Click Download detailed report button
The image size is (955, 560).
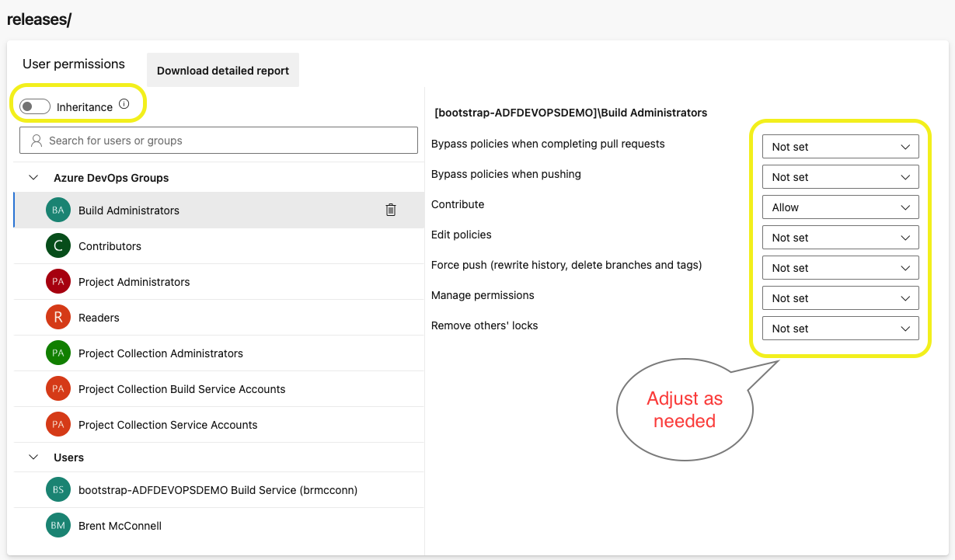(x=223, y=70)
